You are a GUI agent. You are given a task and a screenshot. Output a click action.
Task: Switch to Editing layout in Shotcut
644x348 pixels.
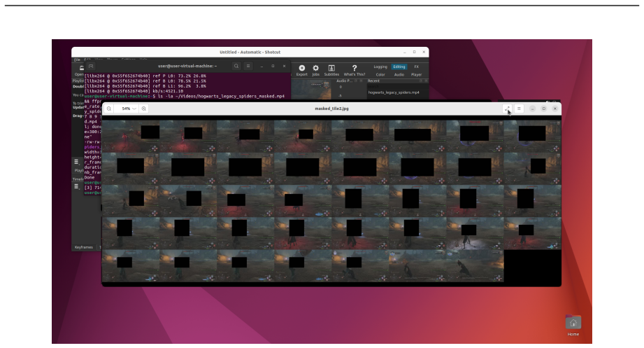(399, 67)
